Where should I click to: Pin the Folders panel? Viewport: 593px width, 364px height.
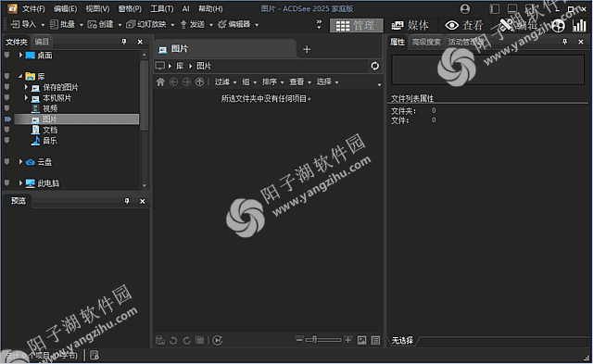coord(124,42)
